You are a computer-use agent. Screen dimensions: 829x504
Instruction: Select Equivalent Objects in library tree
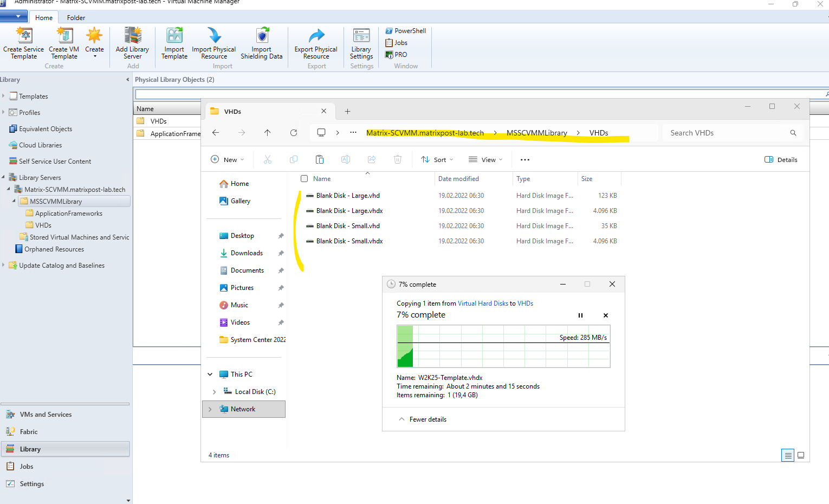[41, 129]
